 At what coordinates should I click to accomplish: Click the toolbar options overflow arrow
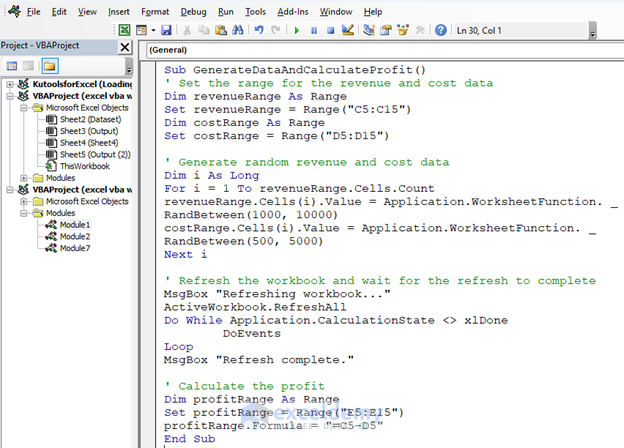tap(593, 31)
